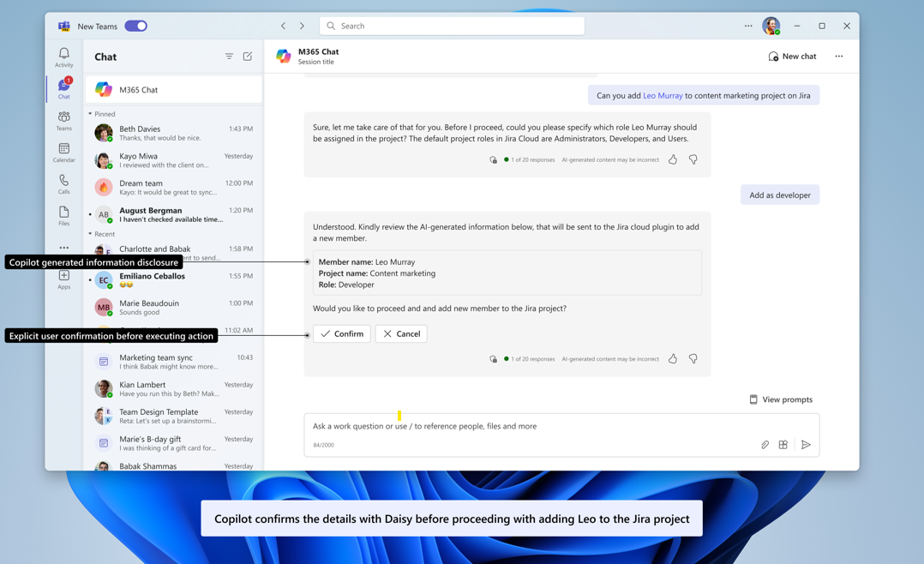924x564 pixels.
Task: Click the Session title subtitle
Action: (x=315, y=62)
